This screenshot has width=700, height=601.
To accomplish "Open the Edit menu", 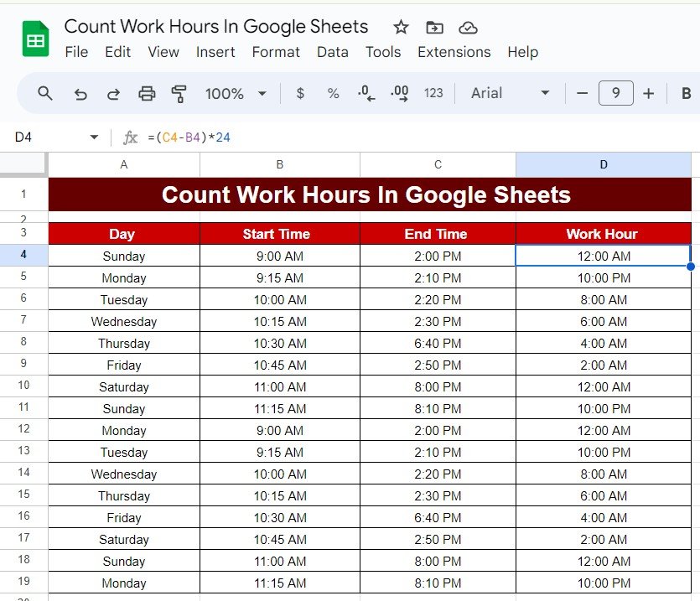I will tap(117, 52).
